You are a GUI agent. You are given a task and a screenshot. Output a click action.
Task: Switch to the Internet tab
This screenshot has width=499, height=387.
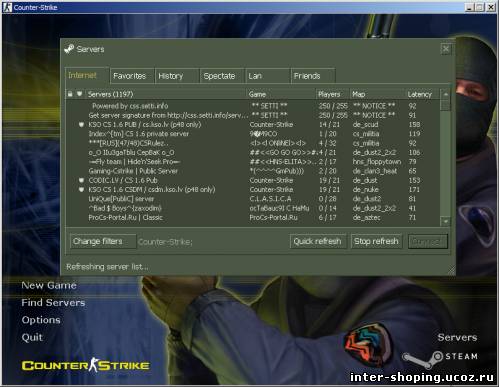(87, 76)
